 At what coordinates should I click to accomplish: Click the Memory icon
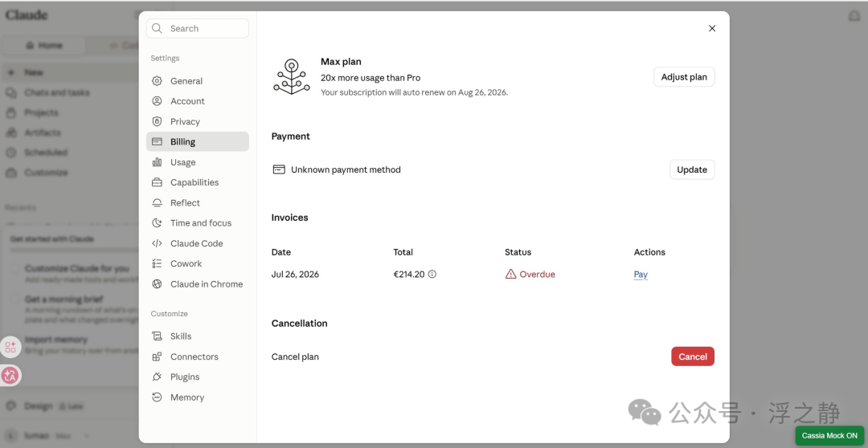click(158, 397)
